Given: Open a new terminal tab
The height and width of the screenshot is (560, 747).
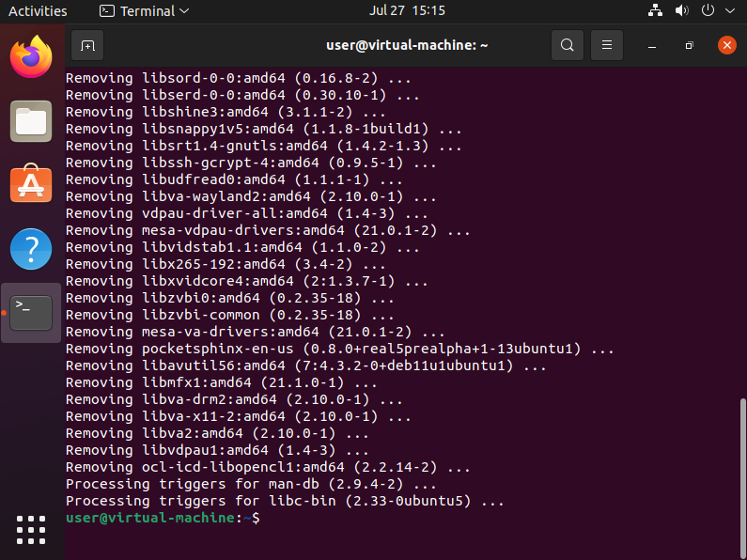Looking at the screenshot, I should point(87,45).
